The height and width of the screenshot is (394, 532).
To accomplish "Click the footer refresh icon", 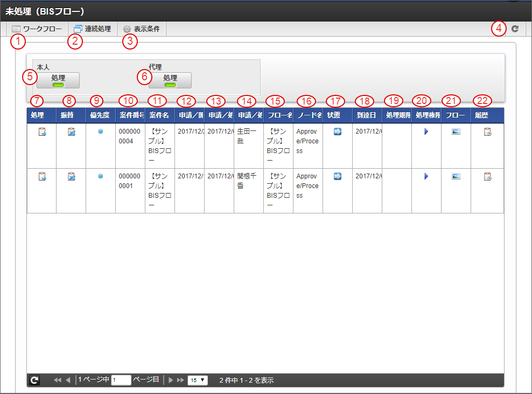I will tap(34, 380).
